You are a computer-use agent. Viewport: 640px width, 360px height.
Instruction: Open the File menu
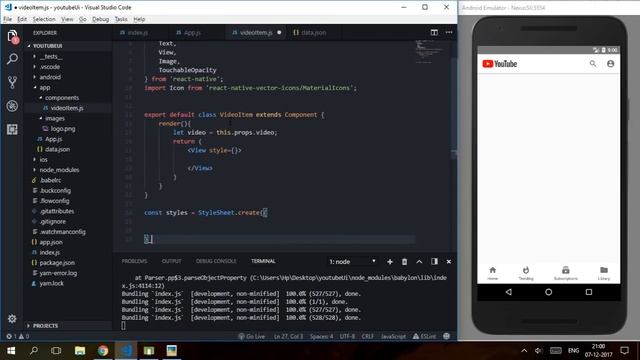[x=8, y=19]
